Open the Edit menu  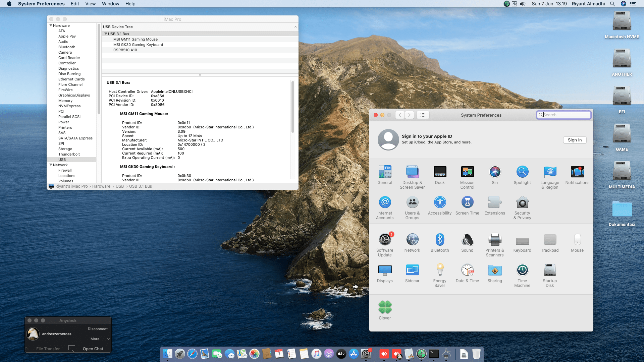75,4
